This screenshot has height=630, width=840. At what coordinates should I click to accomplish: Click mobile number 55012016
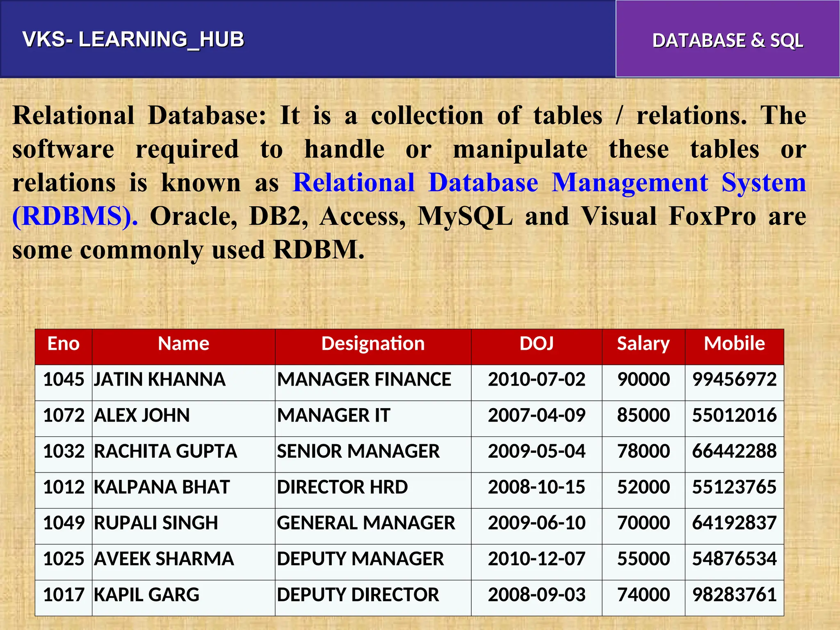pyautogui.click(x=734, y=415)
